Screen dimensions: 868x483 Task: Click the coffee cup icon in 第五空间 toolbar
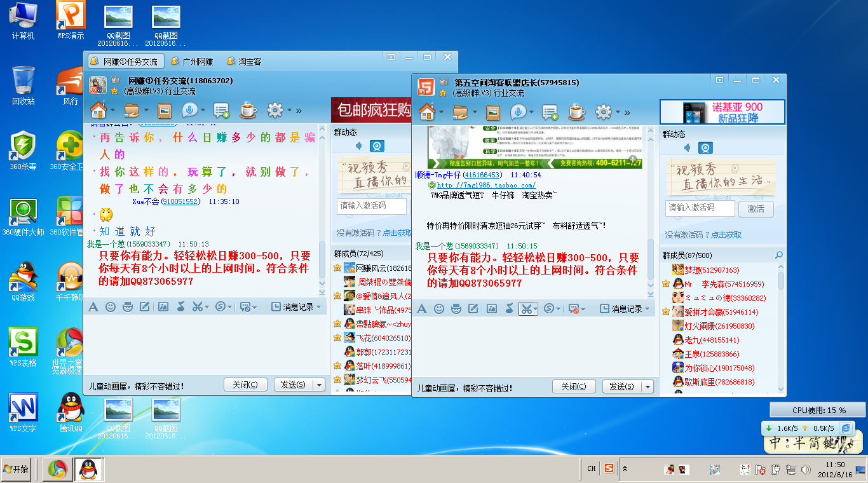tap(576, 112)
